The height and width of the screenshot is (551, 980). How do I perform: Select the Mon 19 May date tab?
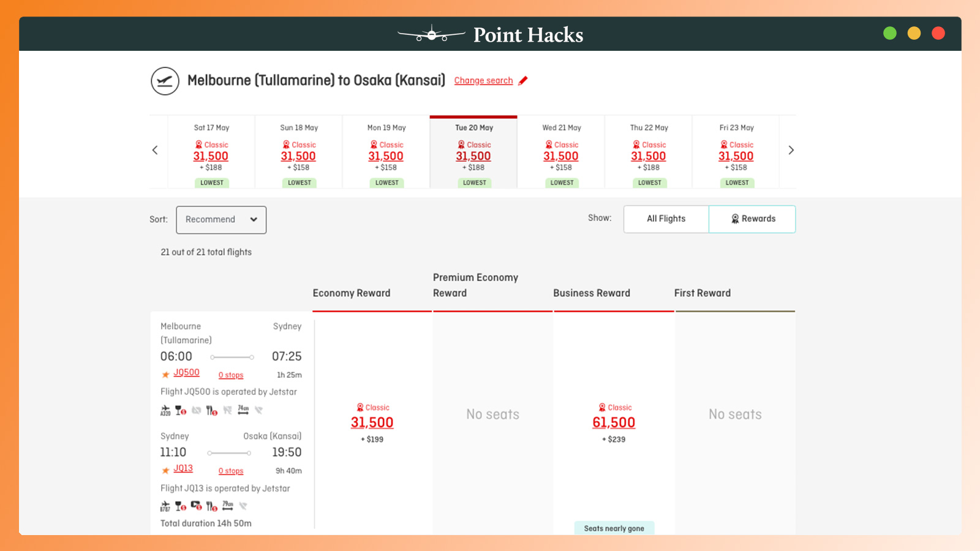pyautogui.click(x=386, y=152)
